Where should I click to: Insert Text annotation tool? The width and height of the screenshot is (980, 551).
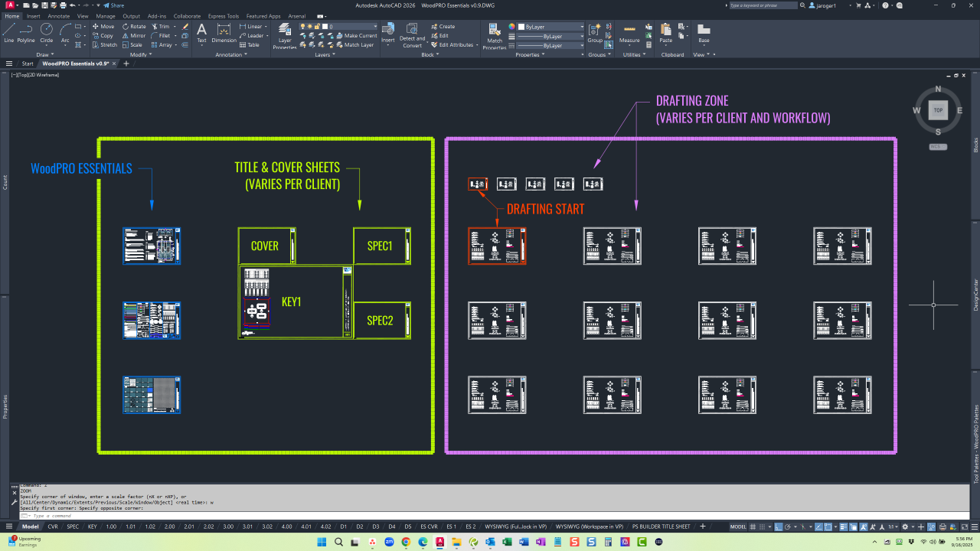pos(201,33)
